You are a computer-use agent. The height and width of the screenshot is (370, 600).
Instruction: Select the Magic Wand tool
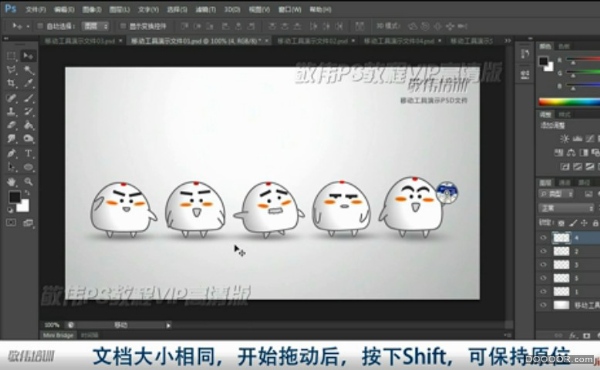pyautogui.click(x=28, y=70)
